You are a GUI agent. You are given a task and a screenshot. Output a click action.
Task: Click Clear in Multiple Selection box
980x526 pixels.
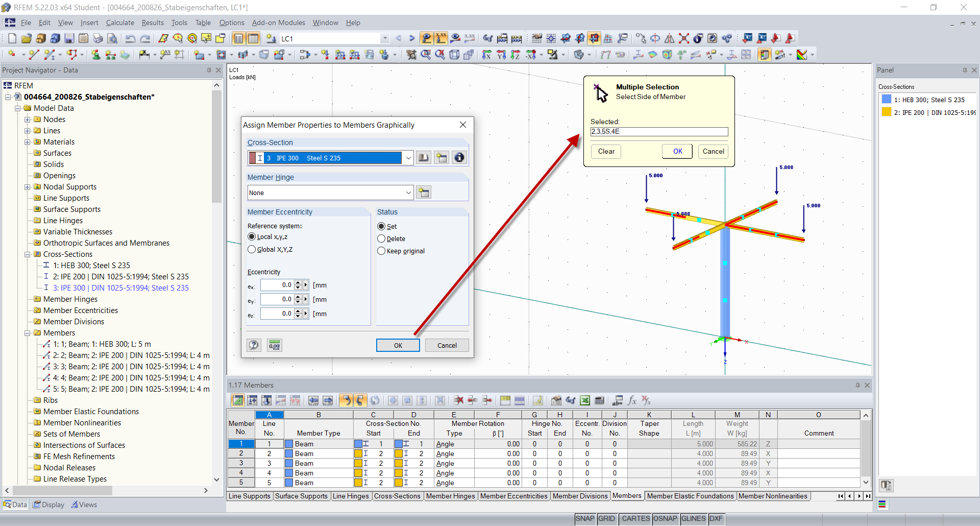tap(606, 151)
